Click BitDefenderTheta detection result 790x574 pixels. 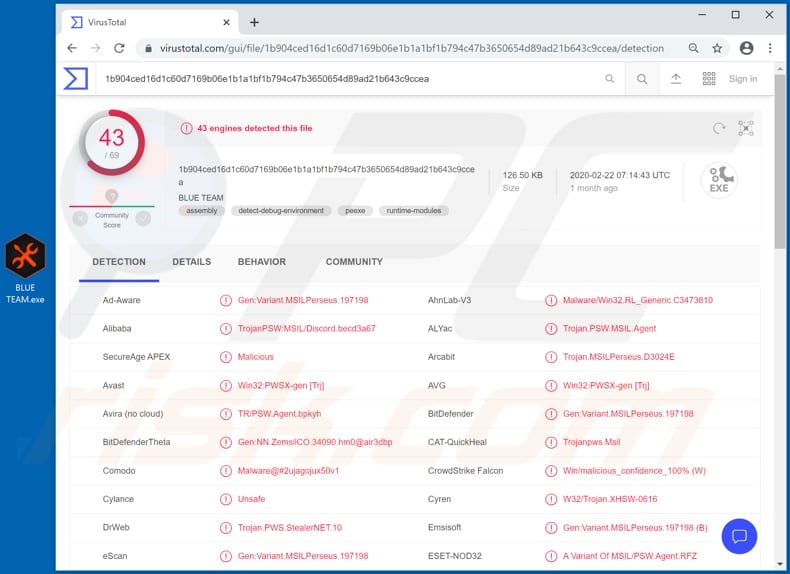coord(315,442)
